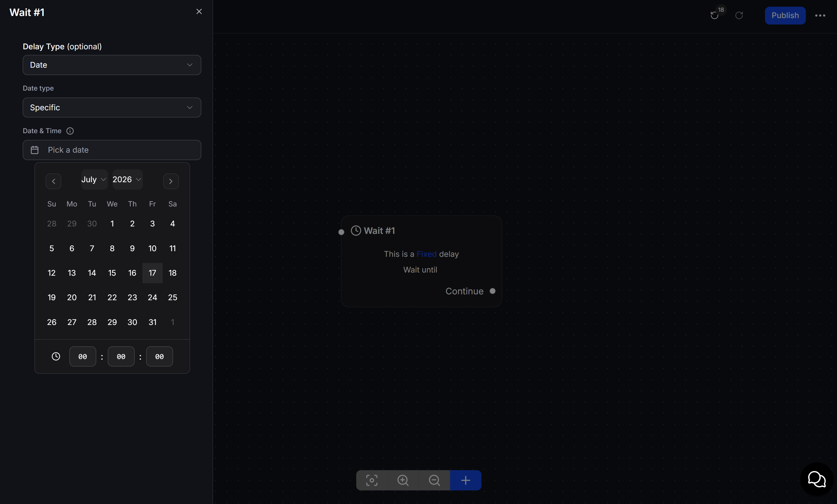Click the Wait #1 node clock icon
The height and width of the screenshot is (504, 837).
(x=356, y=231)
